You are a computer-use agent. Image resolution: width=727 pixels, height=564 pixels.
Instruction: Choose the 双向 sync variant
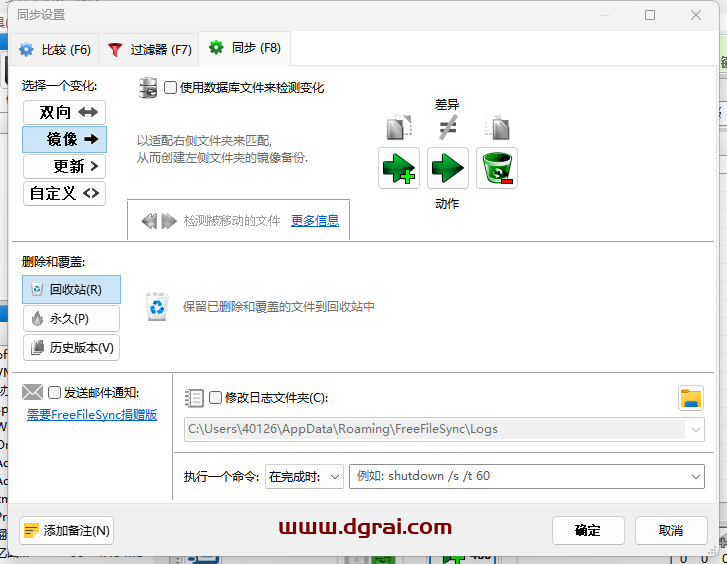[x=64, y=112]
